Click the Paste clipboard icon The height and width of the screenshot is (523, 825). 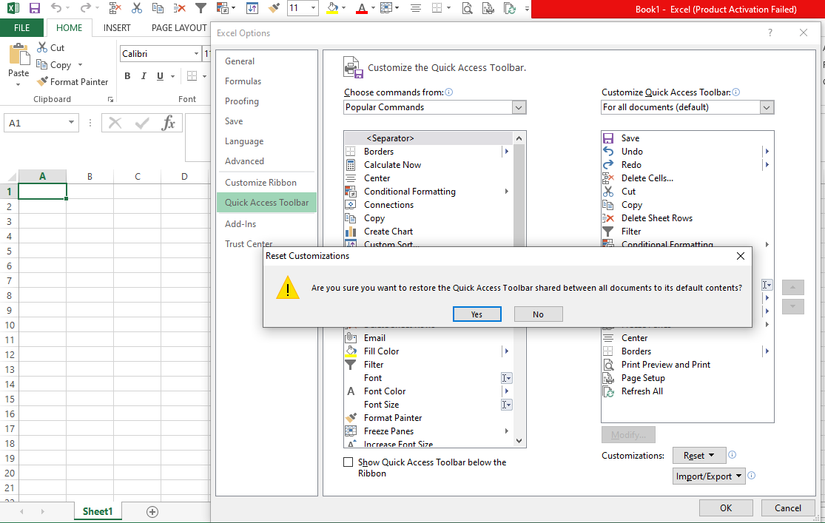18,60
